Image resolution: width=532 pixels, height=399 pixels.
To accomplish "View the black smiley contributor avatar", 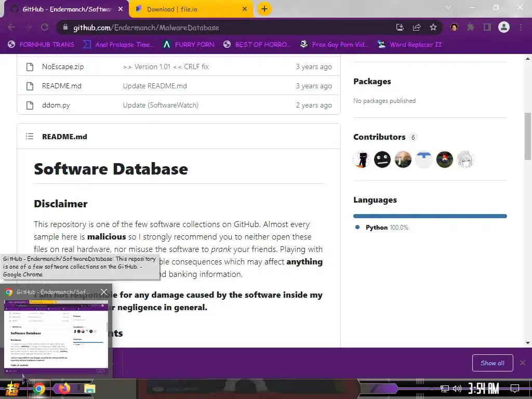I will click(382, 159).
